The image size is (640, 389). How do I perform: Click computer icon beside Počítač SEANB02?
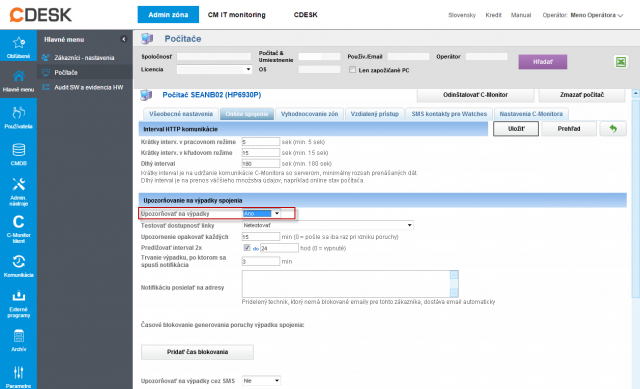146,95
